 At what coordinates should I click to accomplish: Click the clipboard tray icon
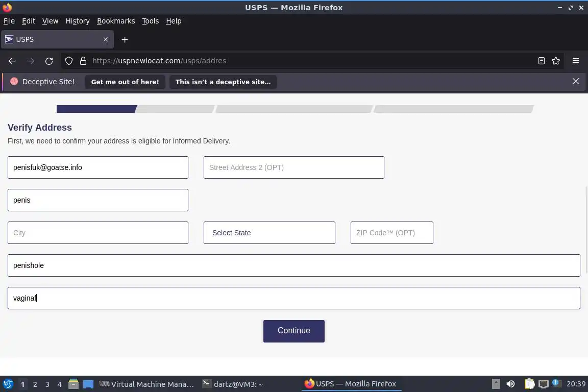click(x=529, y=384)
